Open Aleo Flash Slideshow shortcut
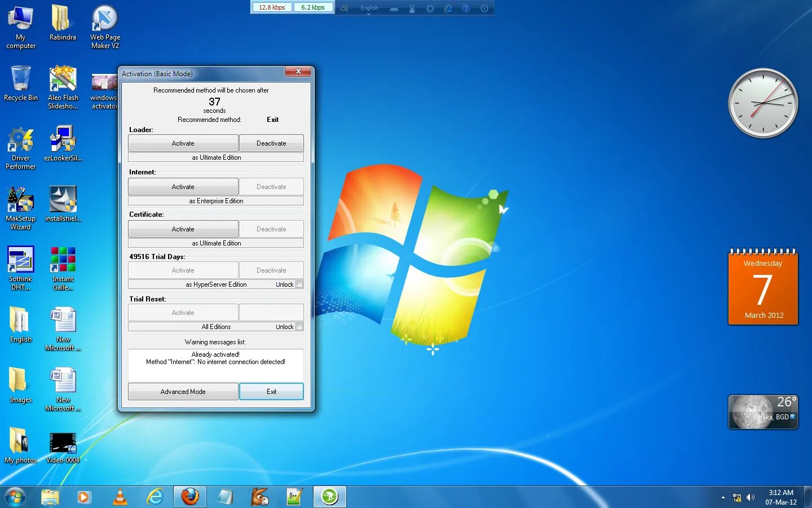 [x=63, y=87]
